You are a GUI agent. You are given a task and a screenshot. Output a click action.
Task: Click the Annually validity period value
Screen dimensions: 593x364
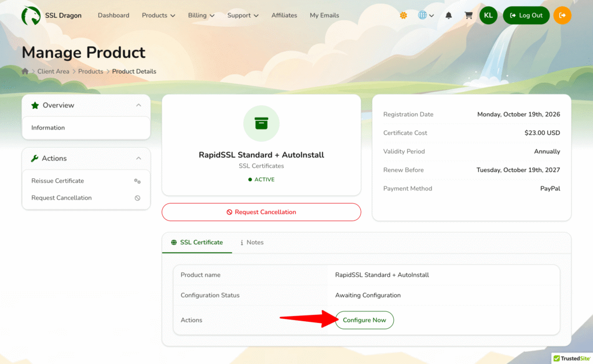(547, 152)
